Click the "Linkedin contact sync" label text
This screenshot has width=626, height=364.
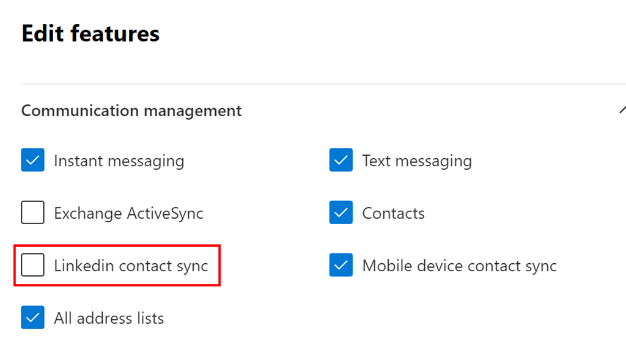coord(131,266)
